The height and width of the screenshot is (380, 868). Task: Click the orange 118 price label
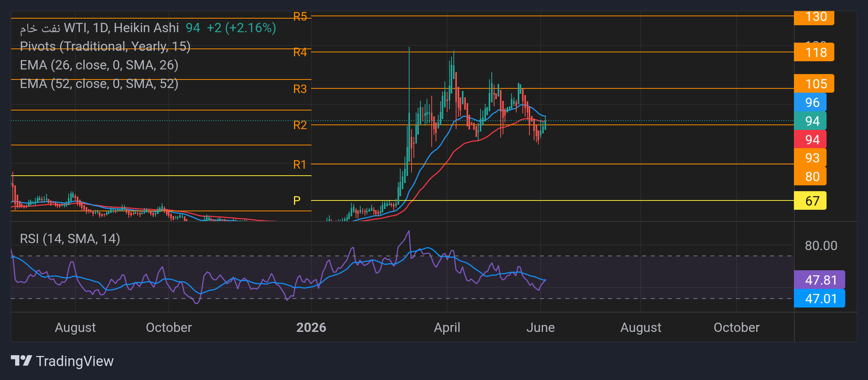pyautogui.click(x=814, y=52)
